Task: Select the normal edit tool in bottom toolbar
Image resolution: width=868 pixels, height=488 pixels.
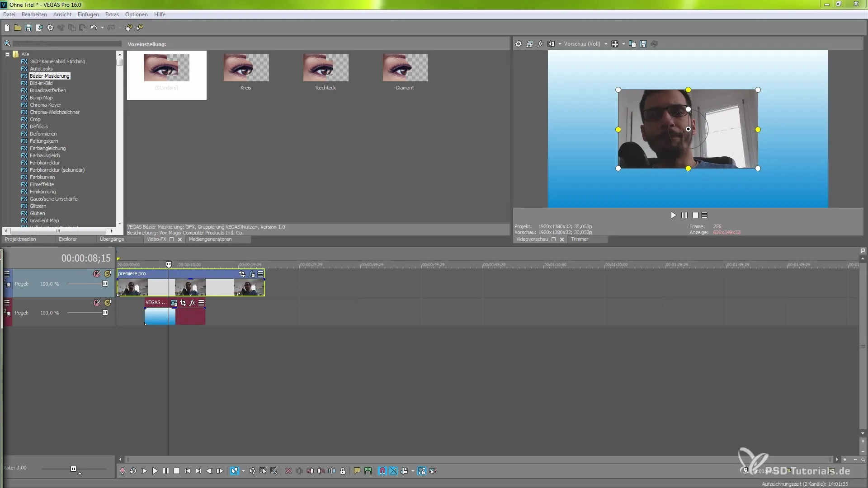Action: 234,471
